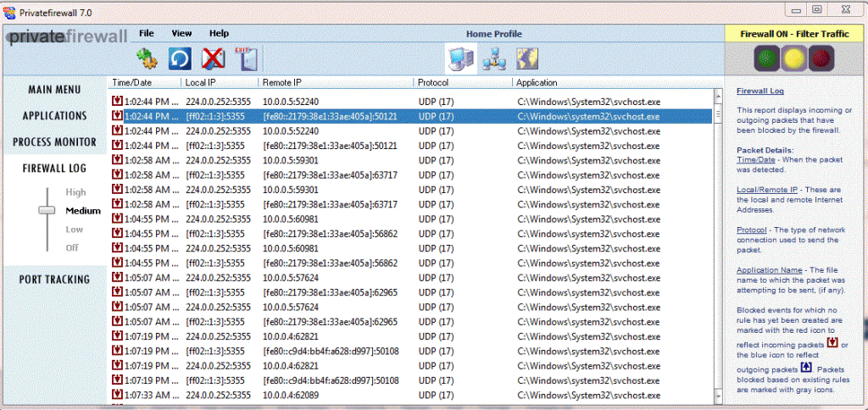Open the File menu
Screen dimensions: 868x410
pos(147,33)
